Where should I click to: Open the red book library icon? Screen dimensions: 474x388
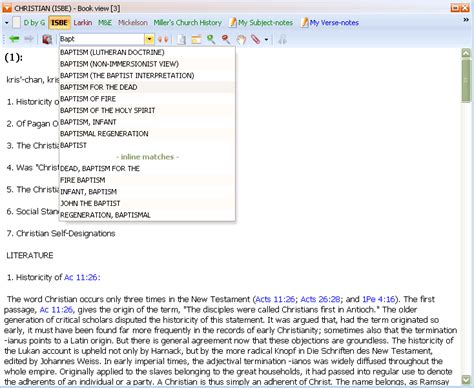point(47,39)
